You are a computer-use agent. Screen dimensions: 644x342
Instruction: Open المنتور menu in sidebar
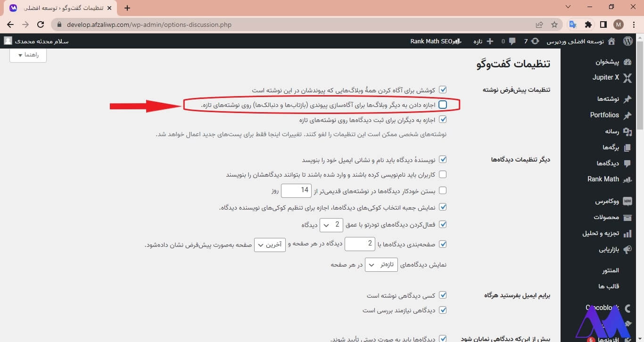pos(611,270)
